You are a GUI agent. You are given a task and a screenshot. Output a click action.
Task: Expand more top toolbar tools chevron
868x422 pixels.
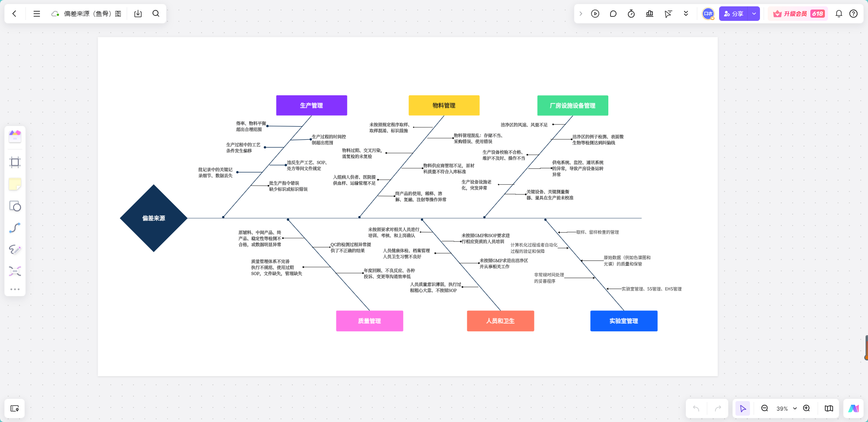pyautogui.click(x=686, y=14)
